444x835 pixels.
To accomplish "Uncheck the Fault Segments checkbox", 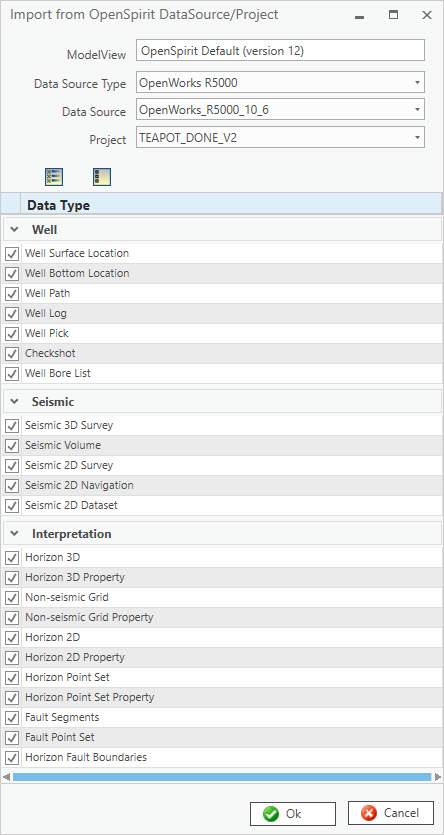I will click(x=12, y=718).
